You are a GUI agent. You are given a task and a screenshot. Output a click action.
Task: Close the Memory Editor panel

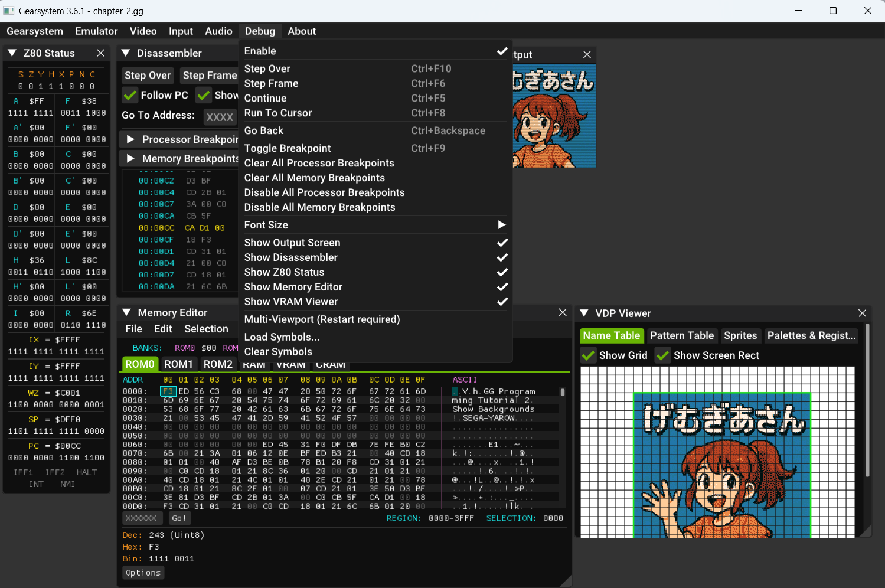(563, 312)
